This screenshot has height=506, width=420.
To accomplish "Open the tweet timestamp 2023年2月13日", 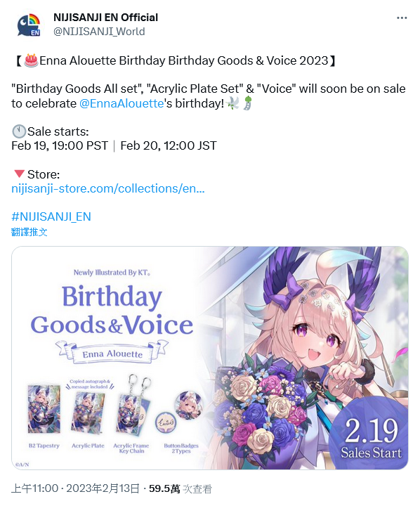I will pyautogui.click(x=103, y=488).
